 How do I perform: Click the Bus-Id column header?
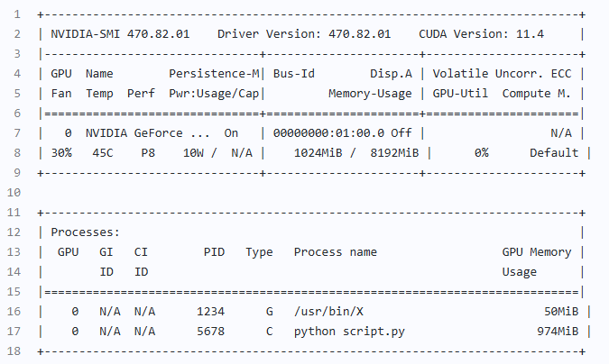tap(293, 74)
